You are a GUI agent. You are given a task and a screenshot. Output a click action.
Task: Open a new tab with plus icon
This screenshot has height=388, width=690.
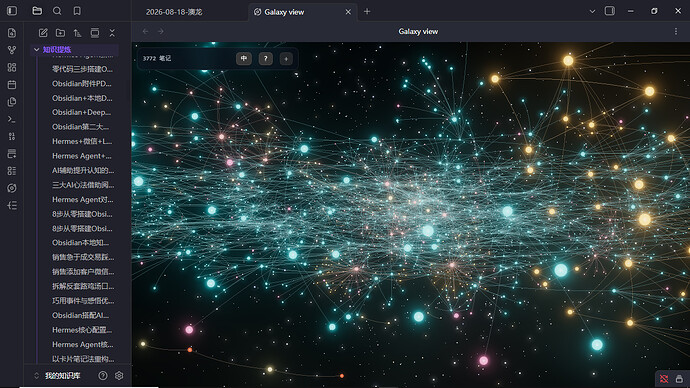pos(367,12)
